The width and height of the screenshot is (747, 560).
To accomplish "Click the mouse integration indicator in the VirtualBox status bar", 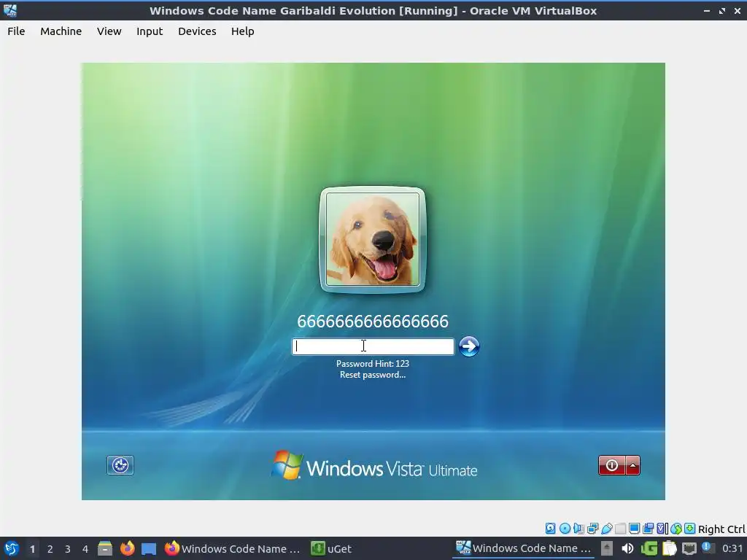I will tap(676, 529).
